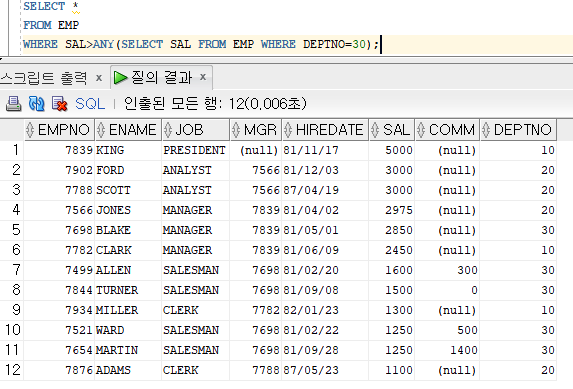
Task: Sort by the ENAME column header
Action: [128, 130]
